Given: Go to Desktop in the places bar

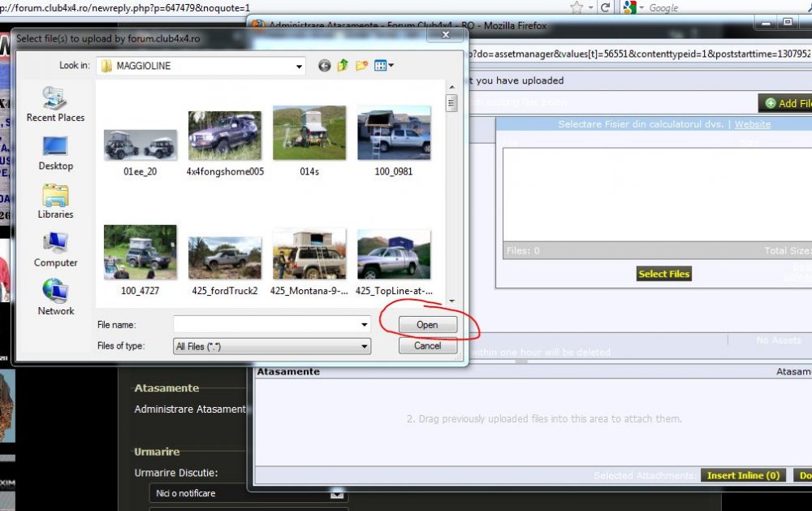Looking at the screenshot, I should [55, 153].
